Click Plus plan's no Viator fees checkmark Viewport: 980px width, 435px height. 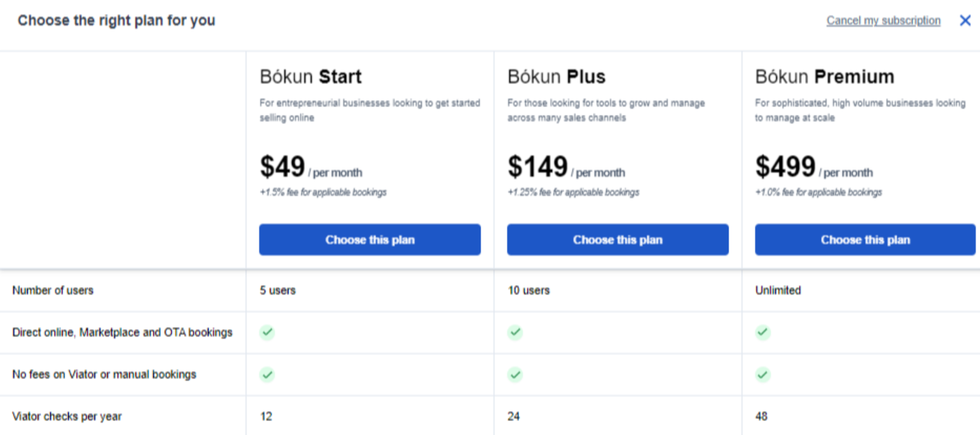pos(515,375)
